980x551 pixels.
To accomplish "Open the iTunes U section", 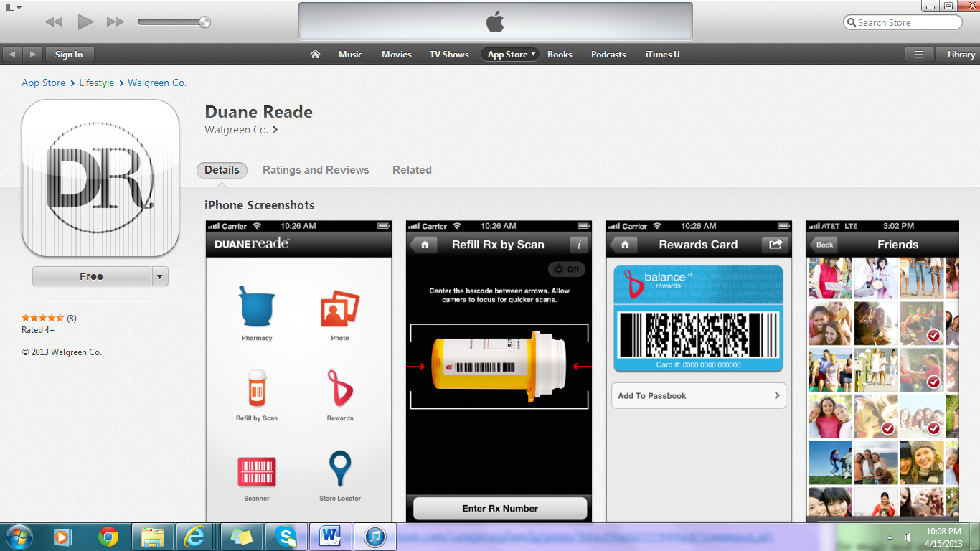I will (x=662, y=55).
